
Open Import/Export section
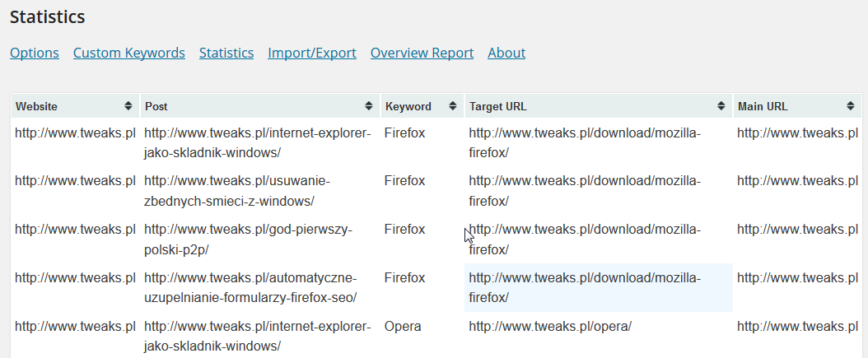pyautogui.click(x=312, y=53)
